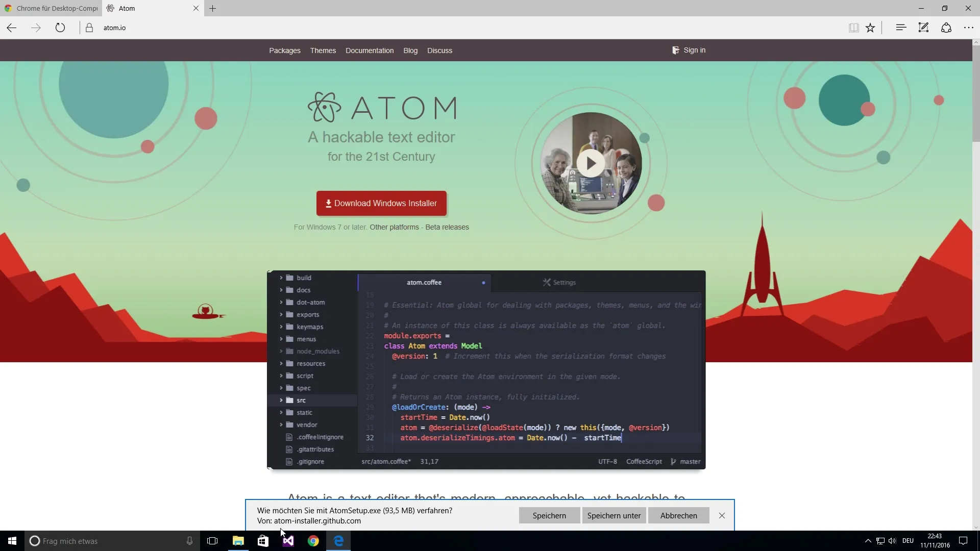Open Windows Store from taskbar

(263, 541)
